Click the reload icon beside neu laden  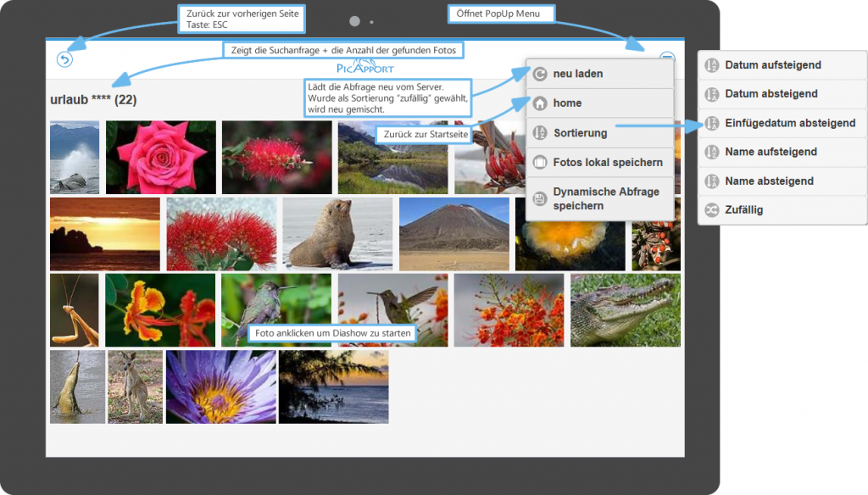pyautogui.click(x=539, y=75)
